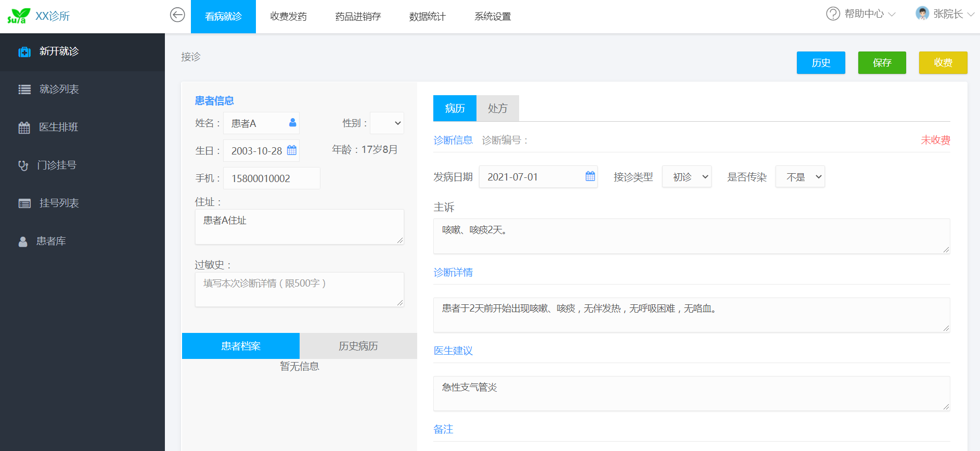Screen dimensions: 980x451
Task: Click the 生日 field with 2003-10-28
Action: pos(261,151)
